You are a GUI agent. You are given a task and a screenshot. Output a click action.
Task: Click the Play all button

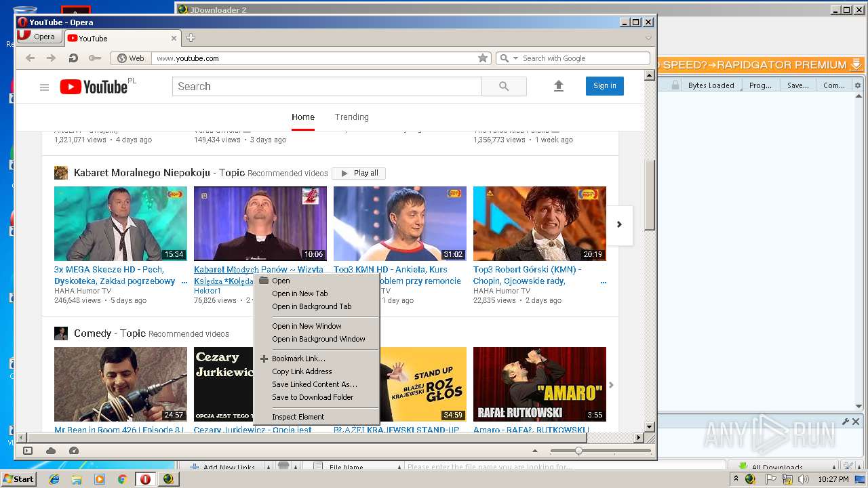point(359,173)
